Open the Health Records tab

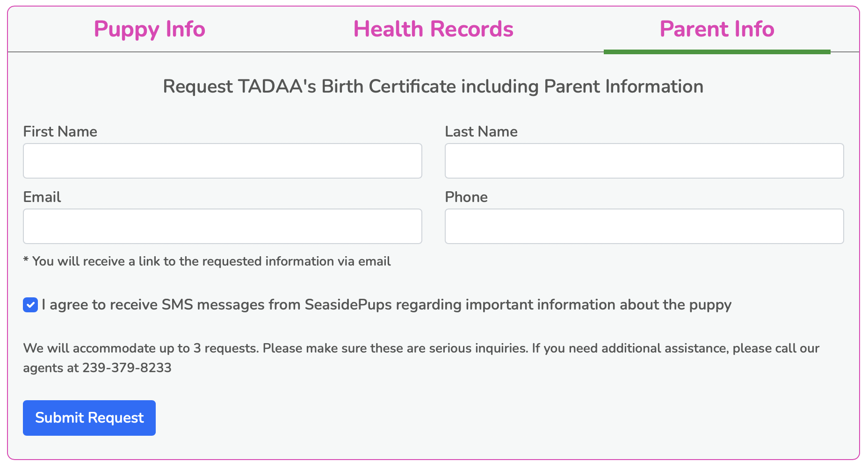point(433,29)
